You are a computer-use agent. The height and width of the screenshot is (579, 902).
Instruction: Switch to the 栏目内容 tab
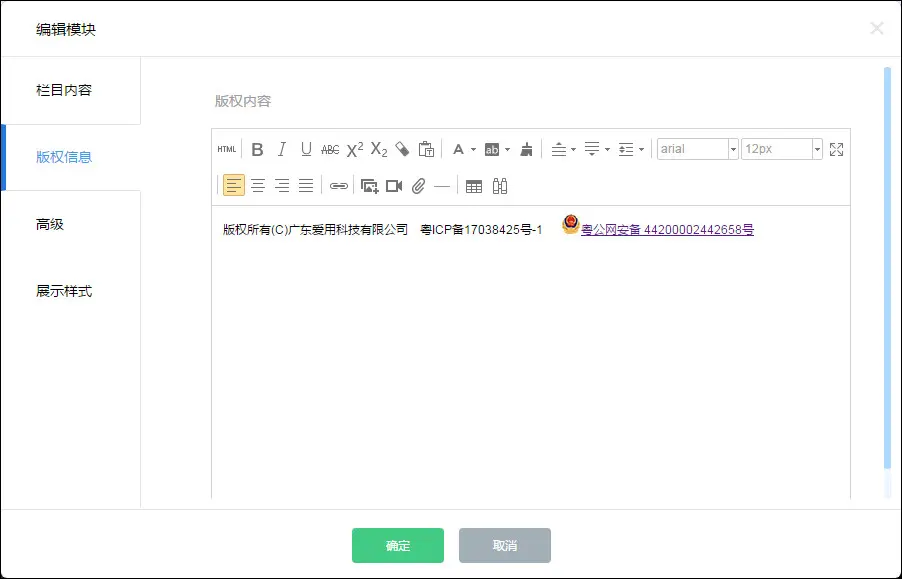(x=64, y=90)
